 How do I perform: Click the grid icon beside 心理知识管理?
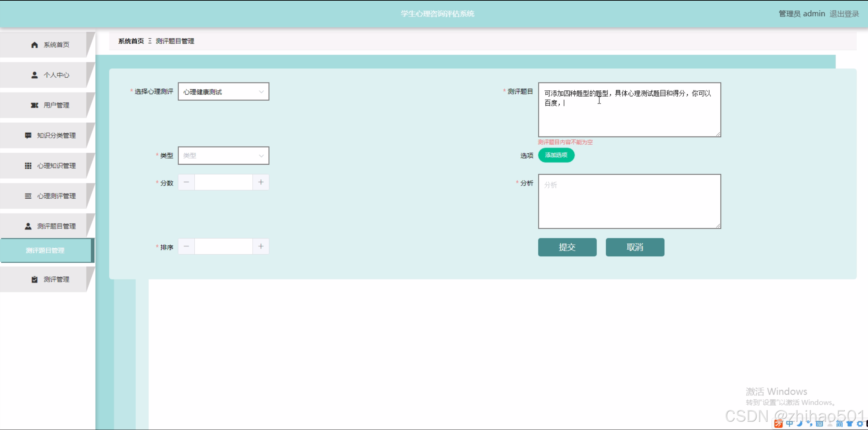click(28, 166)
